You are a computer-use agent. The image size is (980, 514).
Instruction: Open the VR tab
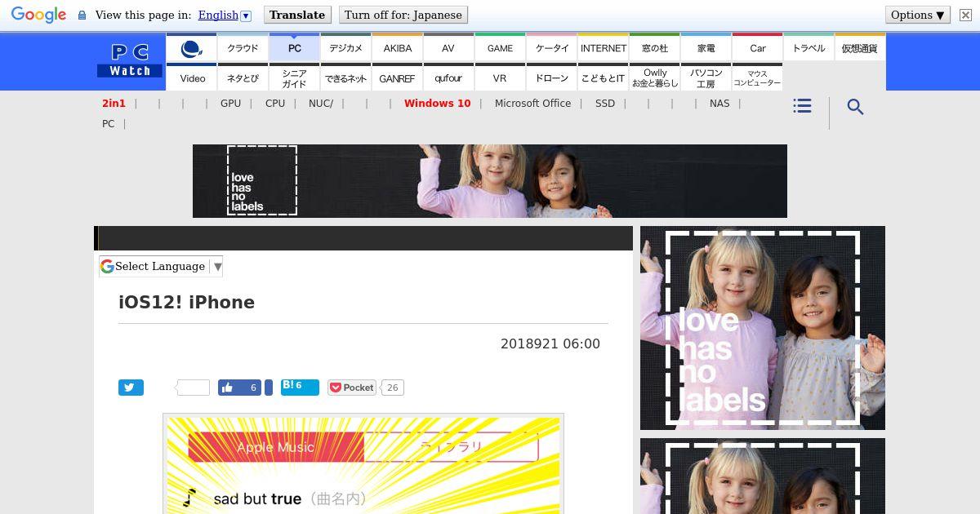click(500, 78)
